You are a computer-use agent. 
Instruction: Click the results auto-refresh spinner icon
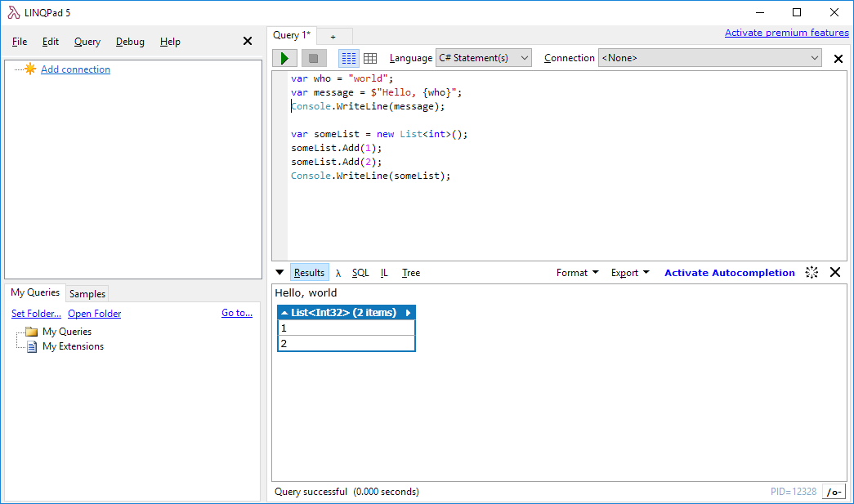pyautogui.click(x=812, y=272)
